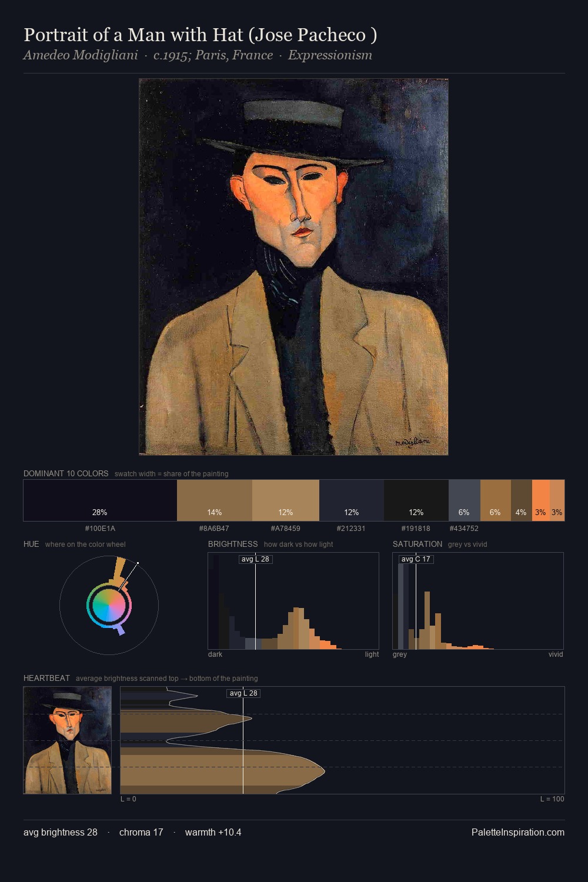Viewport: 588px width, 882px height.
Task: Click the 'light' brightness axis label
Action: tap(372, 654)
